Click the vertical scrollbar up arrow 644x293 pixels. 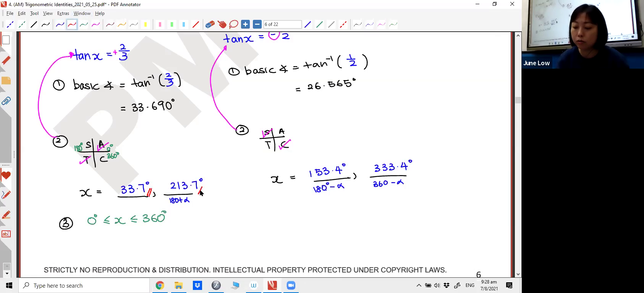point(518,35)
